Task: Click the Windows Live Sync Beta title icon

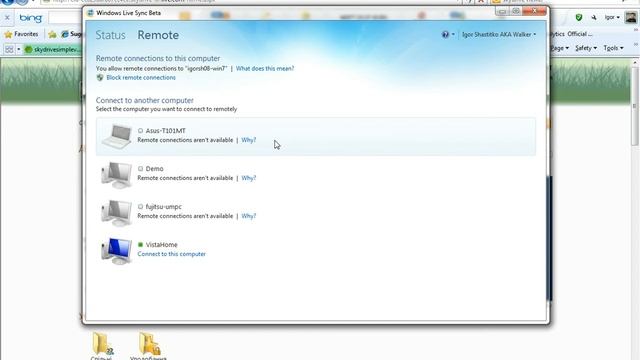Action: (91, 13)
